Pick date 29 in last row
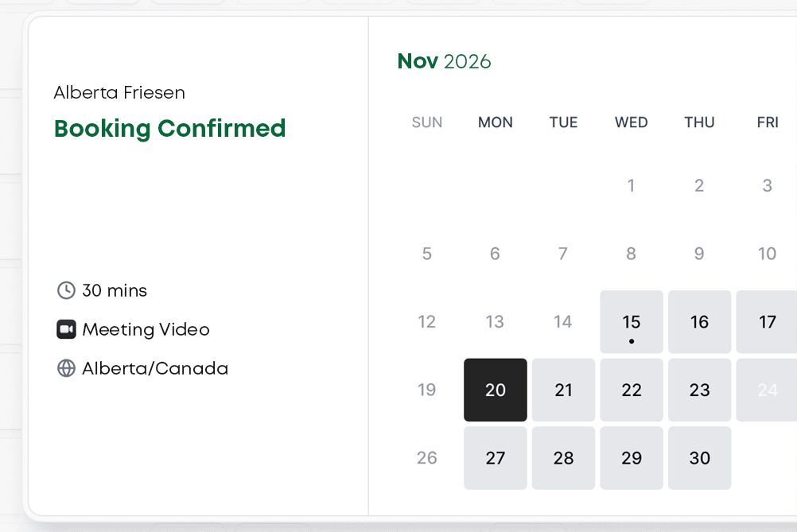Viewport: 797px width, 532px height. point(631,458)
